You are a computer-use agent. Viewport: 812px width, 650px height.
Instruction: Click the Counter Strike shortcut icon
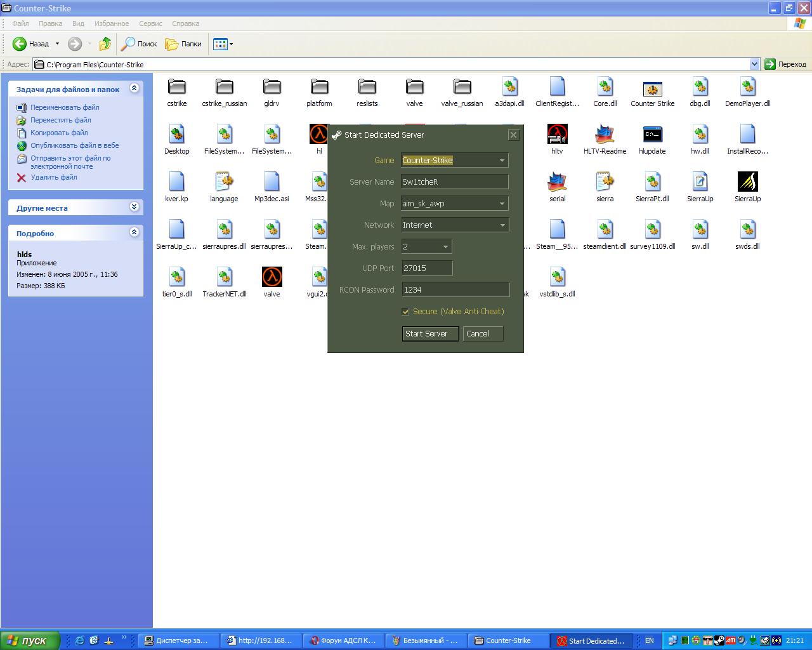[652, 88]
